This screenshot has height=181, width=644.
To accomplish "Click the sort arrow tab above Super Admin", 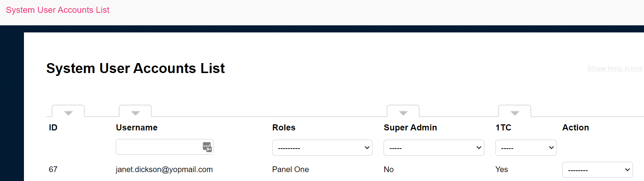I will [403, 111].
